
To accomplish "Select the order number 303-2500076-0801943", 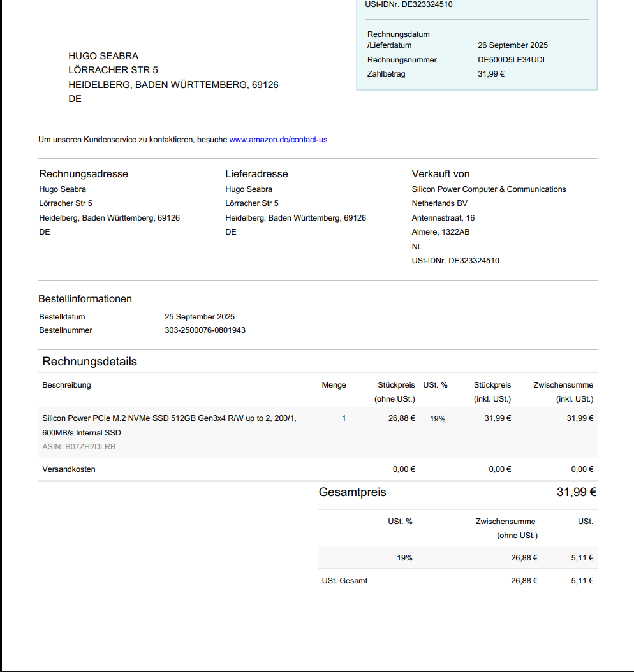I will coord(205,330).
